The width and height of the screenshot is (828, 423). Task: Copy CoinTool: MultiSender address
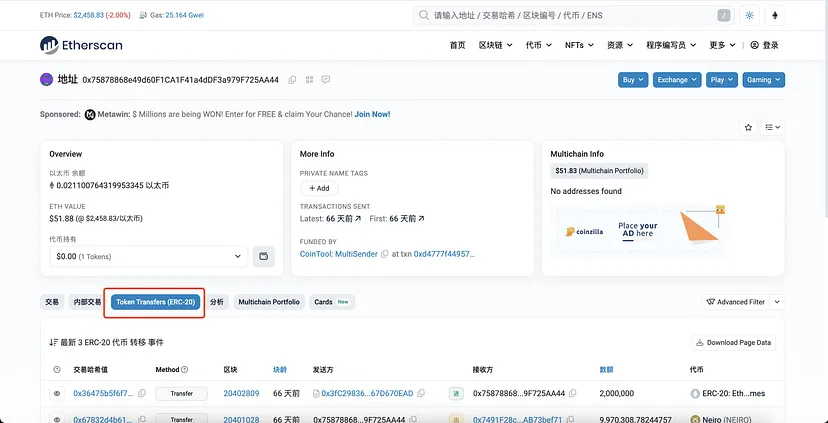click(384, 254)
